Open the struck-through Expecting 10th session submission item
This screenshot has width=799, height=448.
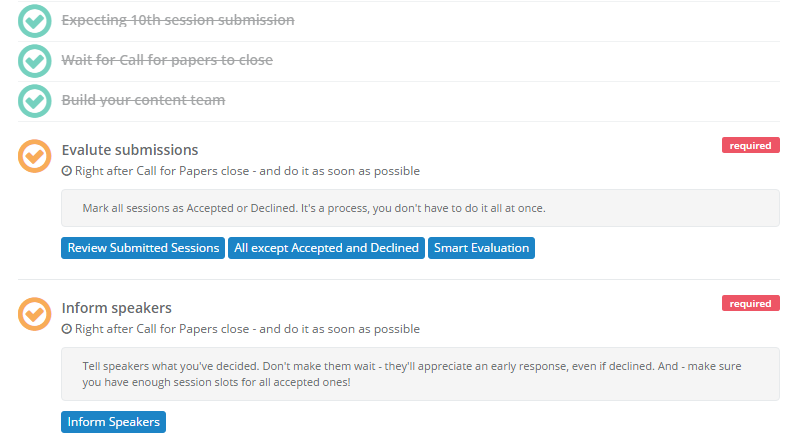(178, 20)
